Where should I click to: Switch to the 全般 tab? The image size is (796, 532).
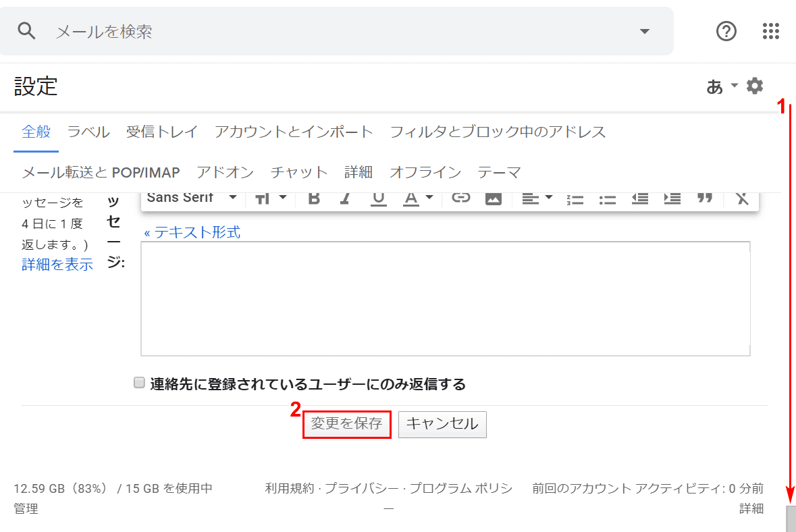[x=36, y=132]
